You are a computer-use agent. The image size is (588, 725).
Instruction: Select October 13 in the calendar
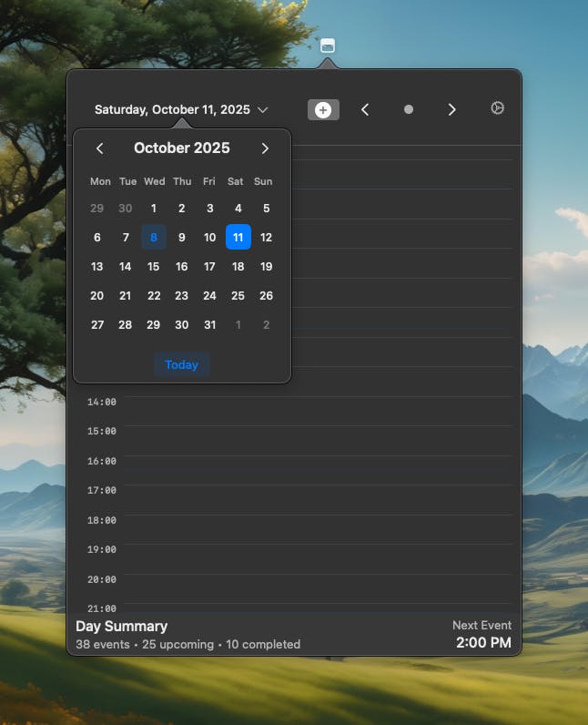[x=97, y=266]
